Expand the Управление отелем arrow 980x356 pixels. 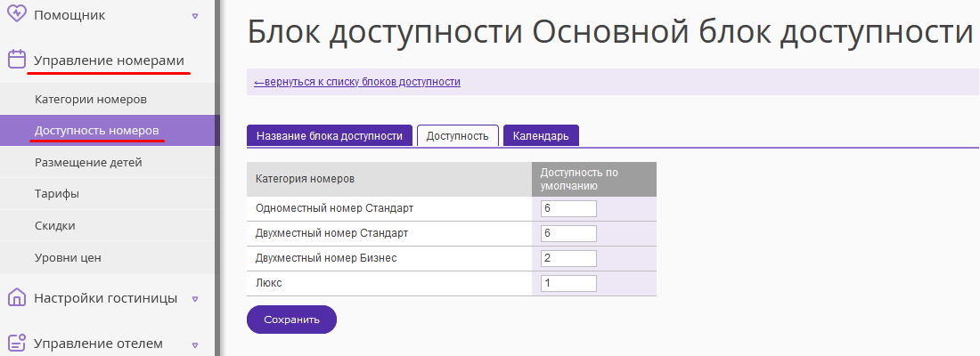click(195, 344)
